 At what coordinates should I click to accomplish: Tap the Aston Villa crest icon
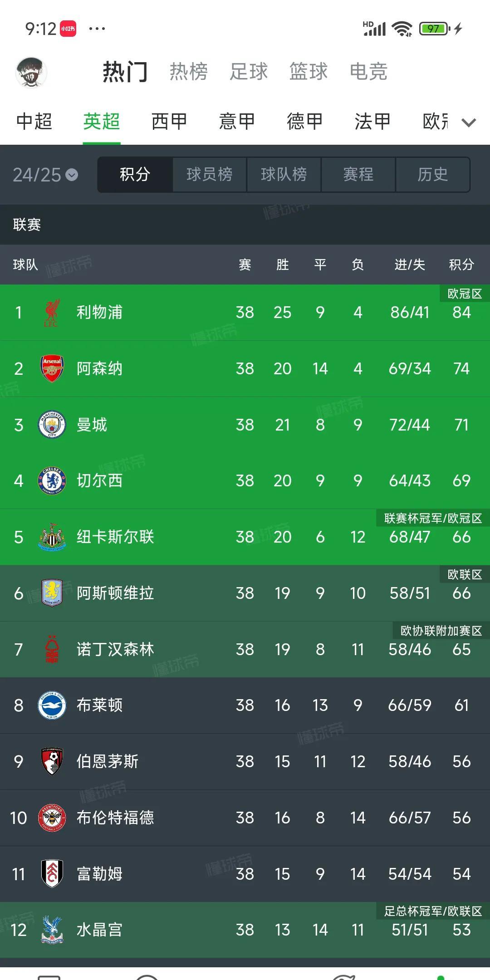coord(52,593)
